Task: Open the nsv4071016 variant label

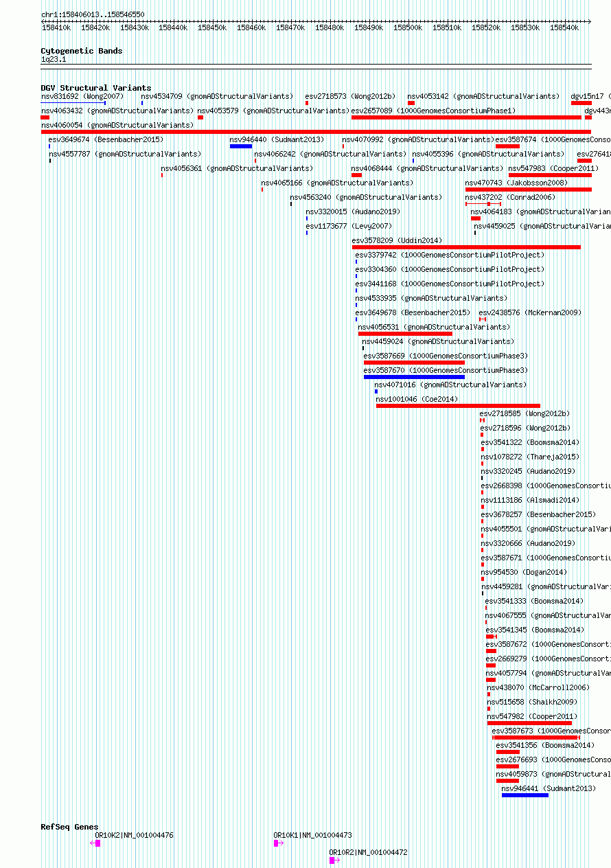Action: (451, 385)
